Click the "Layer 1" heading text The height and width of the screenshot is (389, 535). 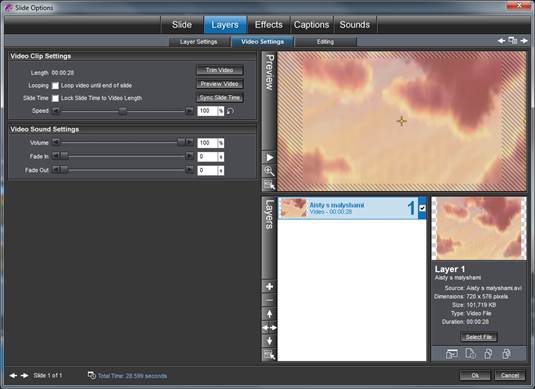[450, 269]
